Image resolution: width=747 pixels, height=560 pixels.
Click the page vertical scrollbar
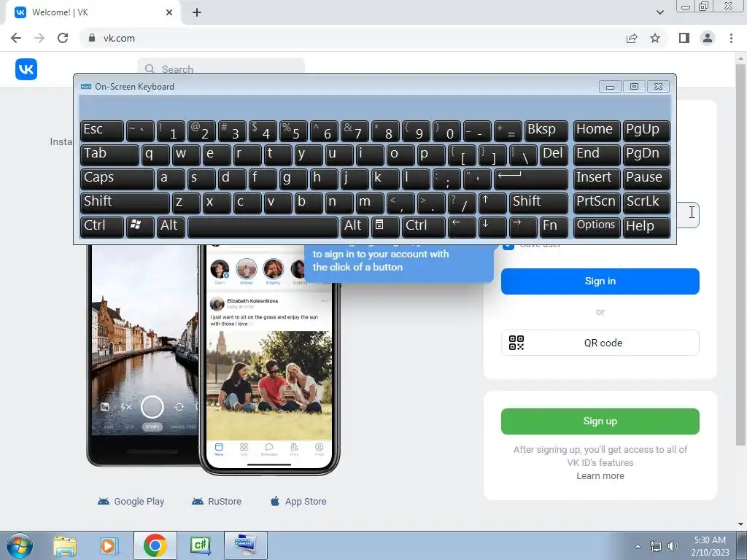point(740,254)
